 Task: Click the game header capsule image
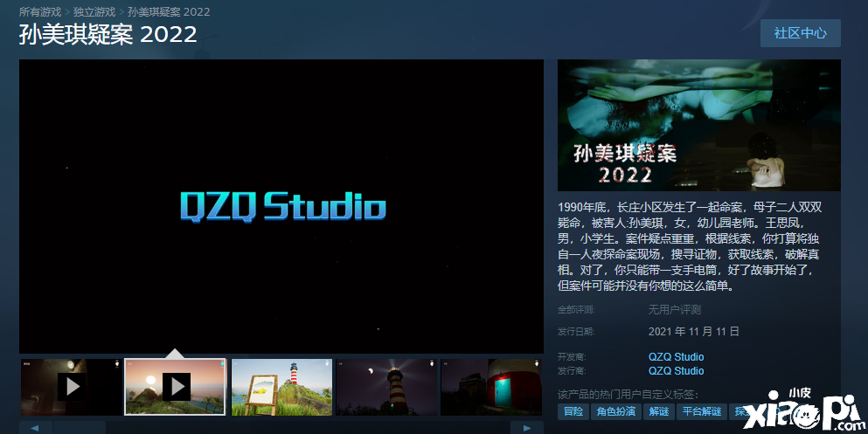click(x=699, y=126)
